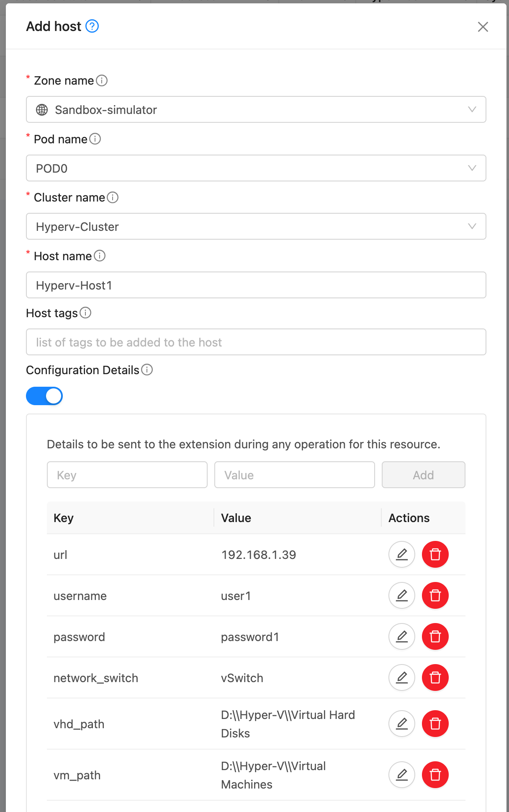509x812 pixels.
Task: Delete the vm_path configuration row
Action: pos(435,775)
